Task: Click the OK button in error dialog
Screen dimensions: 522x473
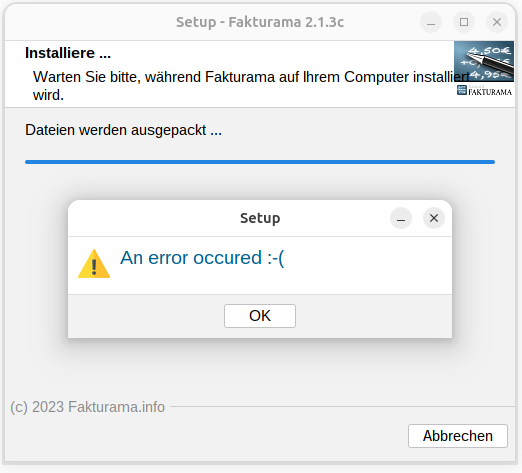Action: pyautogui.click(x=260, y=316)
